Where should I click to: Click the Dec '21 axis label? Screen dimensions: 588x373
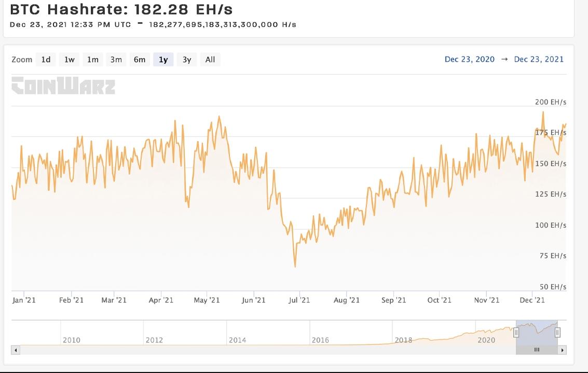[532, 300]
